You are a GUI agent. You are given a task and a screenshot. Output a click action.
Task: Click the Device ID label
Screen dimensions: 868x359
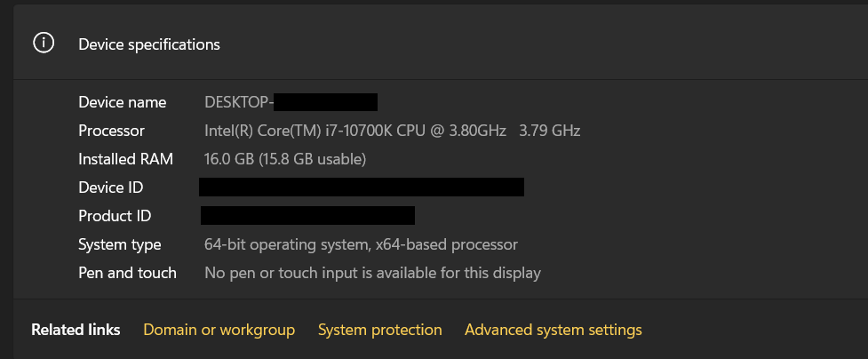point(110,187)
